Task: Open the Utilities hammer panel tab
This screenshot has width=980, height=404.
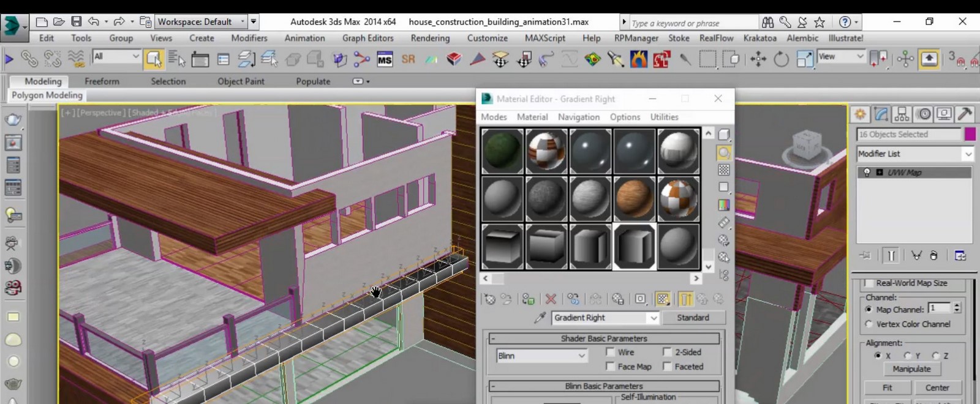Action: 965,114
